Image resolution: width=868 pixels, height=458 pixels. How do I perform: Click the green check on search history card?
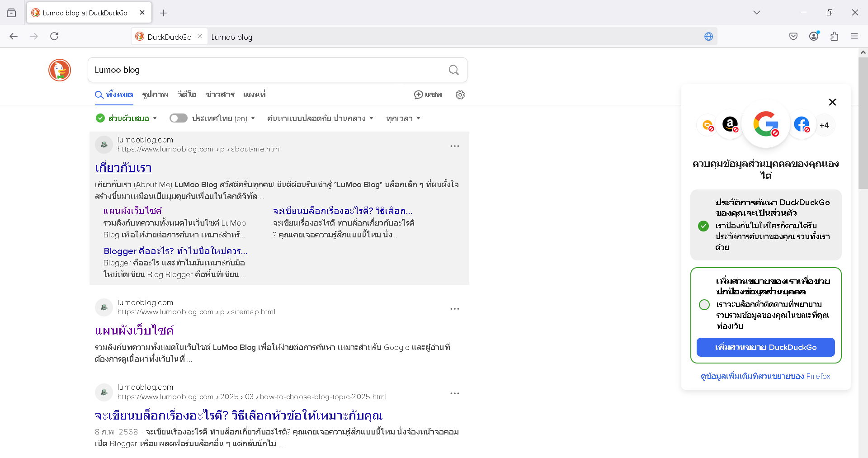pos(703,226)
